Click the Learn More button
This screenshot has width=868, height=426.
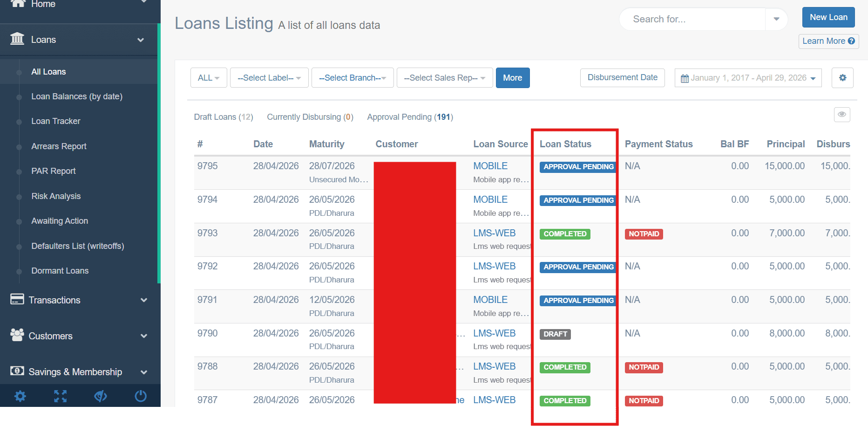(828, 41)
